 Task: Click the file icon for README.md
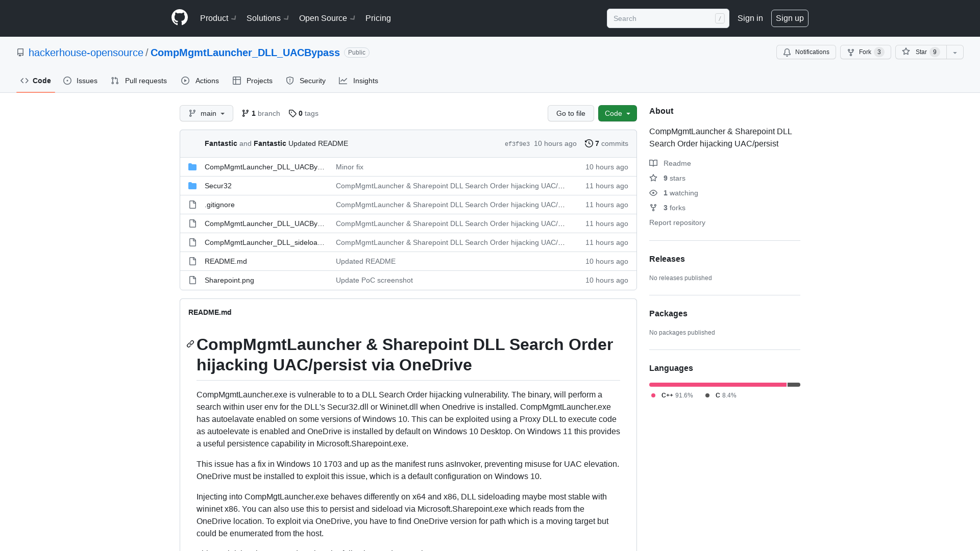pos(192,261)
